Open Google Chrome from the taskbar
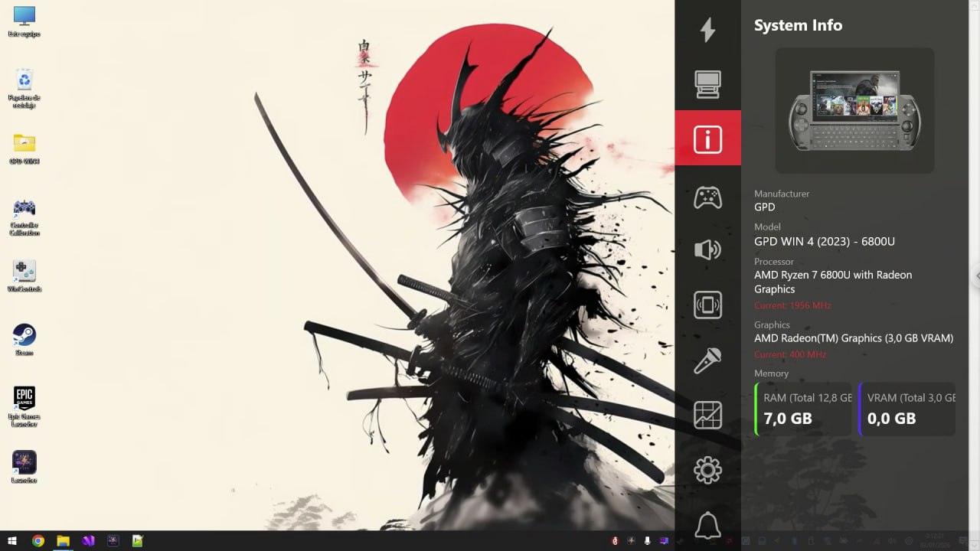The width and height of the screenshot is (980, 551). (38, 540)
